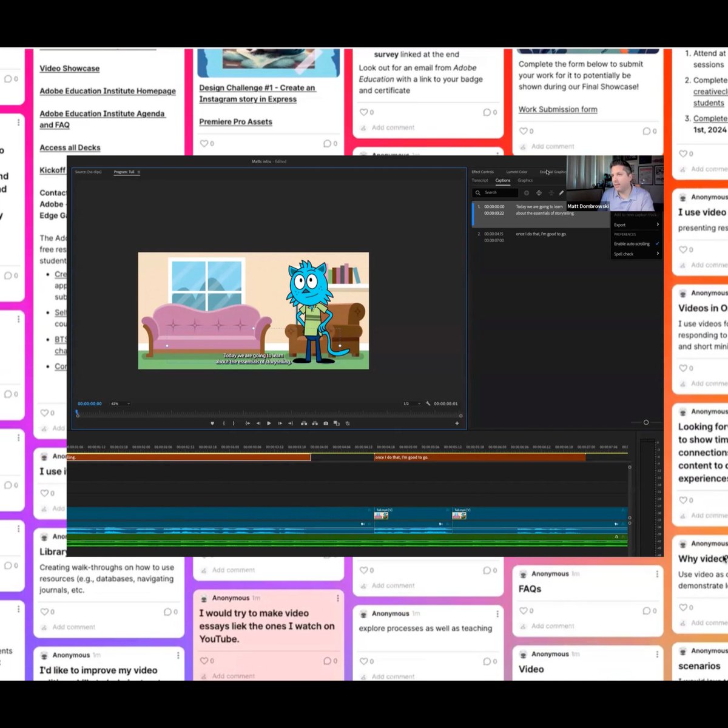This screenshot has height=728, width=728.
Task: Open the Work Submission form link
Action: coord(558,109)
